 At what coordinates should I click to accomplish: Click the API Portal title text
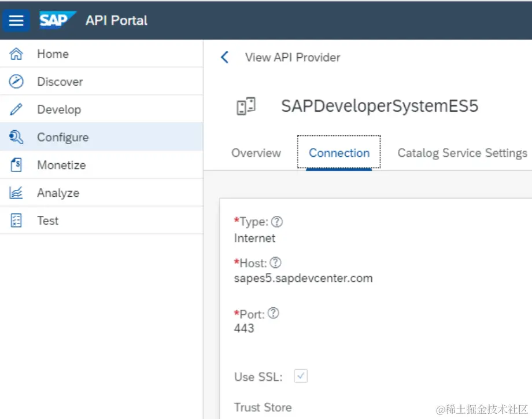pos(116,20)
